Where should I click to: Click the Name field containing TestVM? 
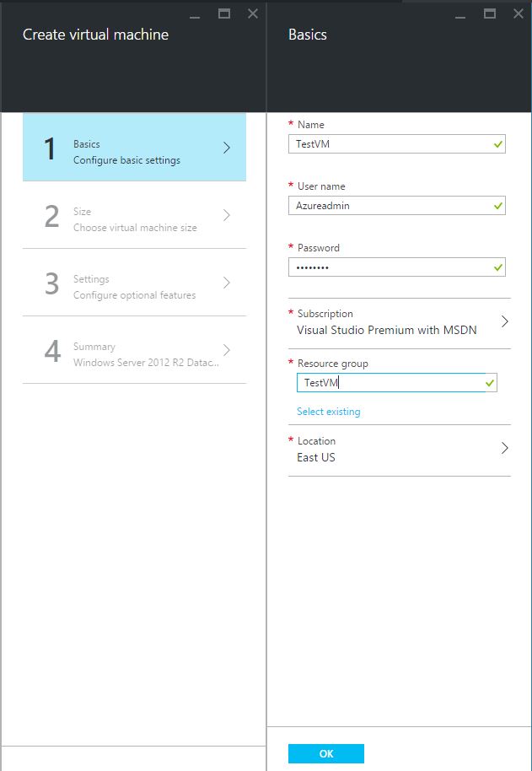tap(397, 144)
